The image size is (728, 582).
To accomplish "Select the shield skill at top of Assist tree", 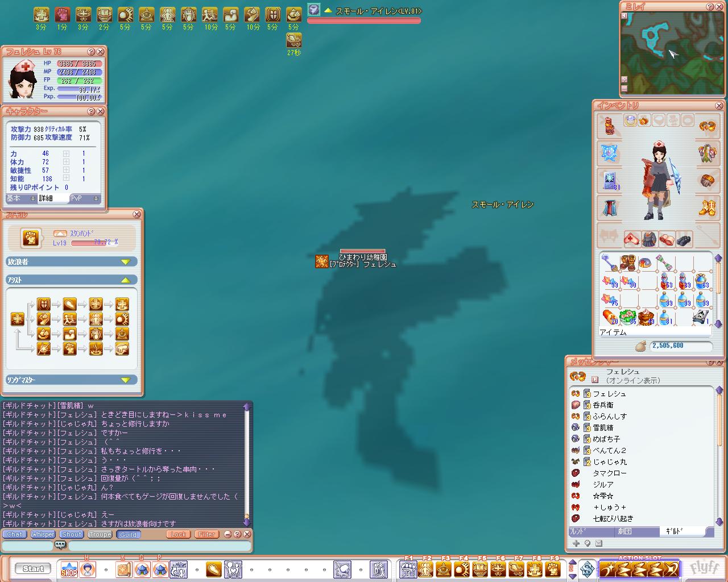I will pos(44,304).
